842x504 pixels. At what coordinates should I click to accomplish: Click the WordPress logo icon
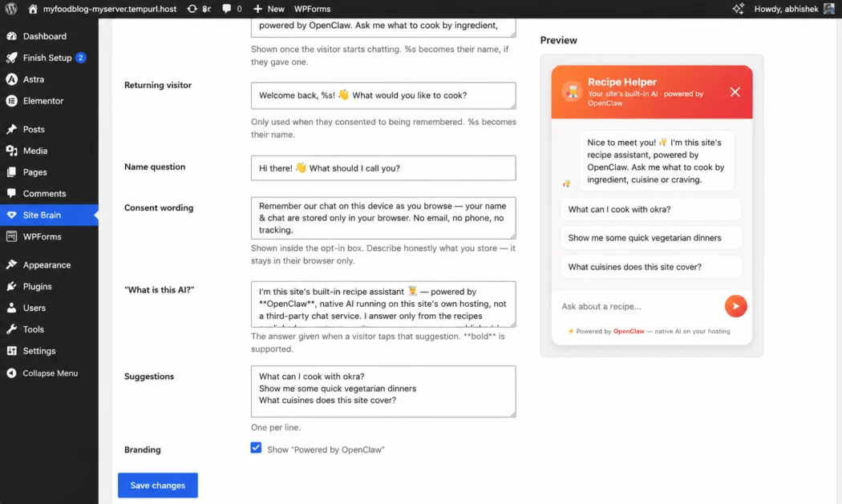pyautogui.click(x=11, y=9)
